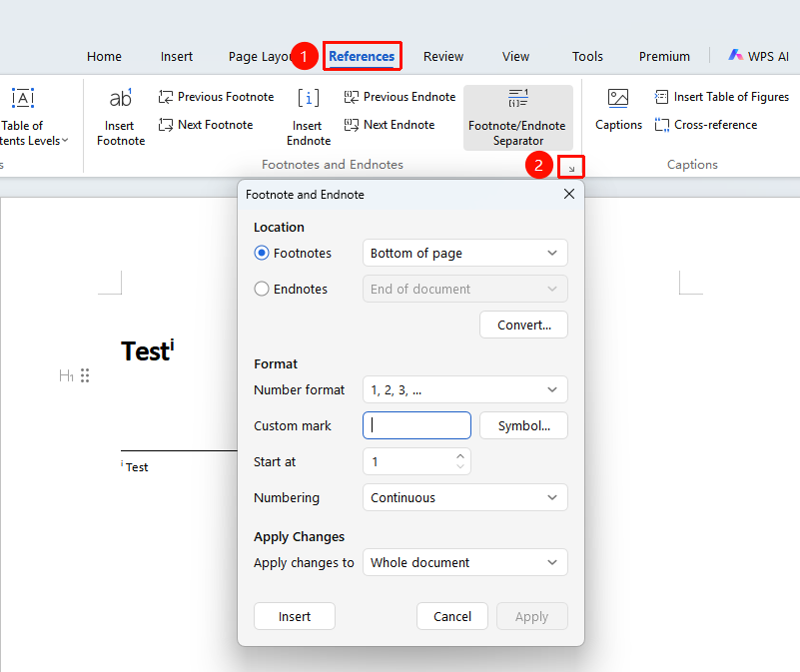Click the H1 heading style marker
The width and height of the screenshot is (800, 672).
pos(66,376)
